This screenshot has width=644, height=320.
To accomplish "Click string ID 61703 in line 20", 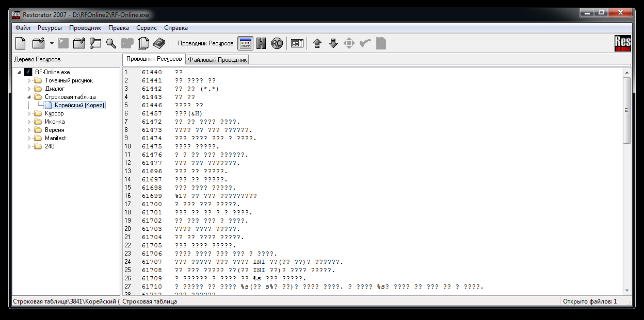I will 152,229.
